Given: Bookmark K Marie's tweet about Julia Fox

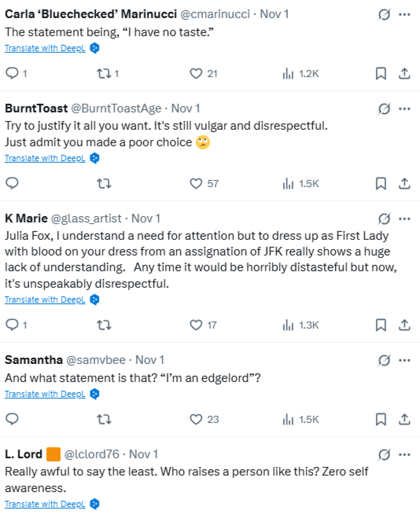Looking at the screenshot, I should coord(380,325).
